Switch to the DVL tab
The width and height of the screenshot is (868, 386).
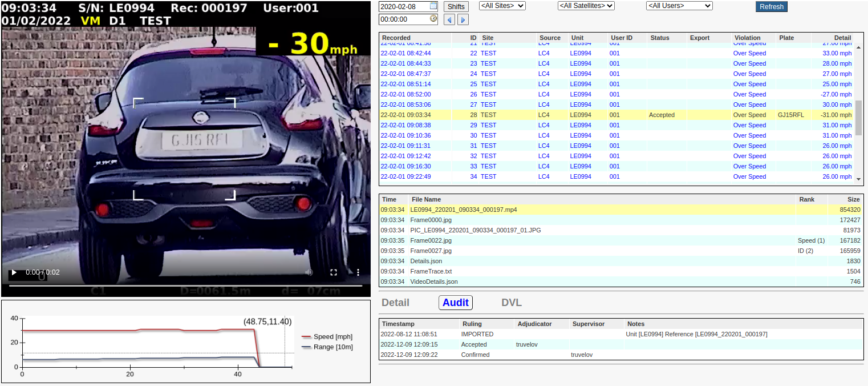pos(511,303)
